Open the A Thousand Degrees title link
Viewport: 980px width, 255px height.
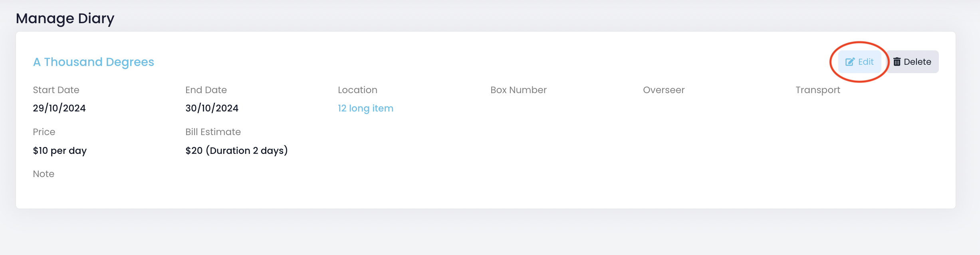point(93,62)
